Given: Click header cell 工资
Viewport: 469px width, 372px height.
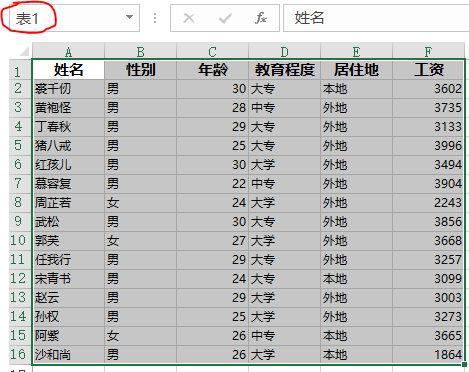Looking at the screenshot, I should point(428,70).
